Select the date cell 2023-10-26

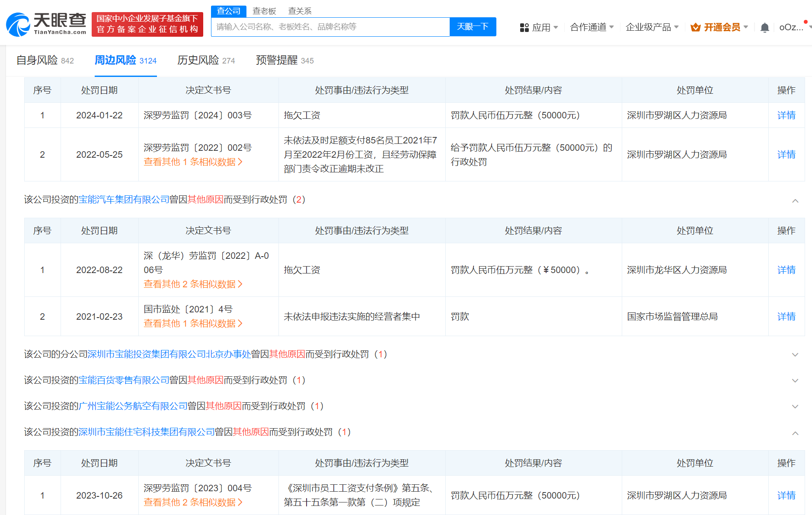[x=99, y=496]
